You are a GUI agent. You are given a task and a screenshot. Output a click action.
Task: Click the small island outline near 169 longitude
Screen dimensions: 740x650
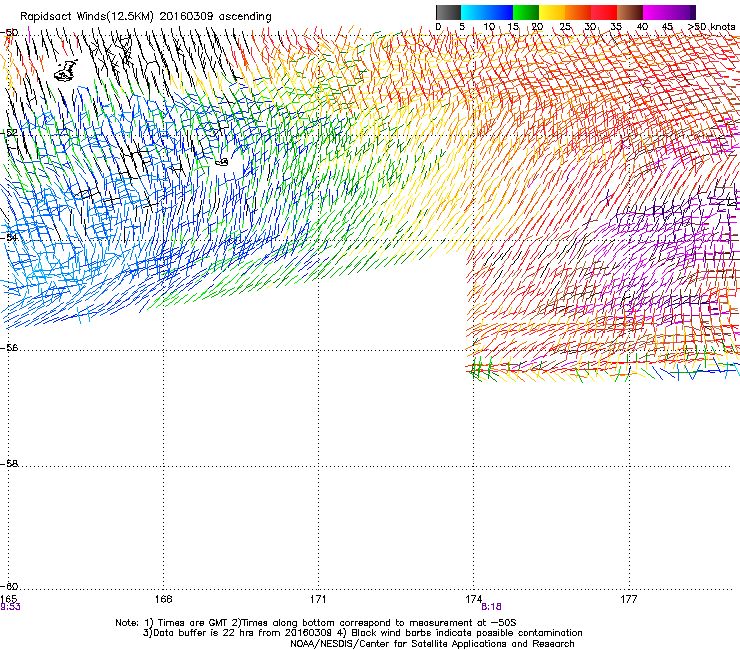pos(222,162)
